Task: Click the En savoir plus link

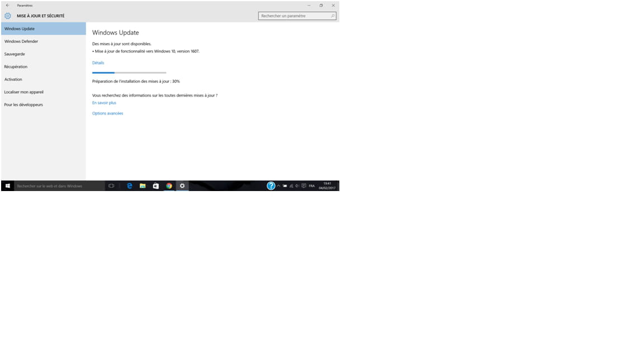Action: click(105, 103)
